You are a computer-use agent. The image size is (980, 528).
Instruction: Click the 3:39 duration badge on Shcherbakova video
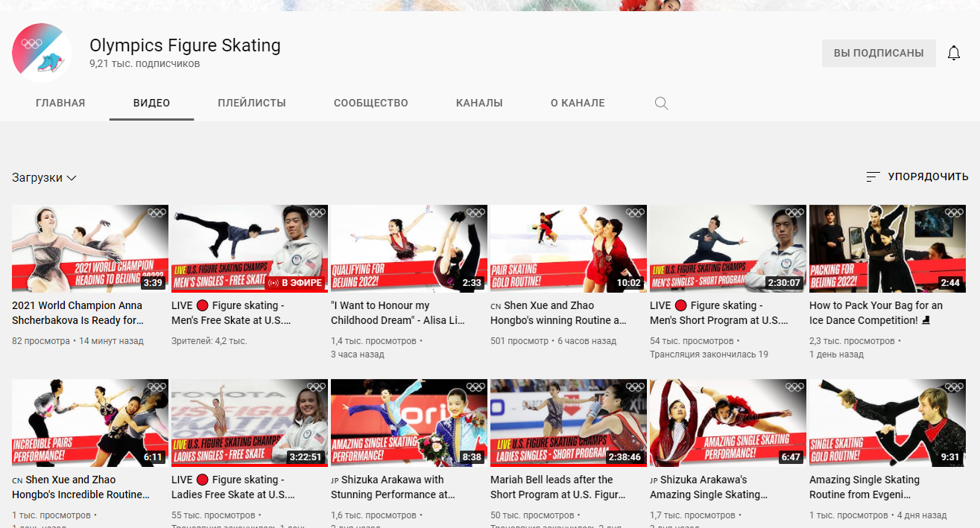(152, 283)
